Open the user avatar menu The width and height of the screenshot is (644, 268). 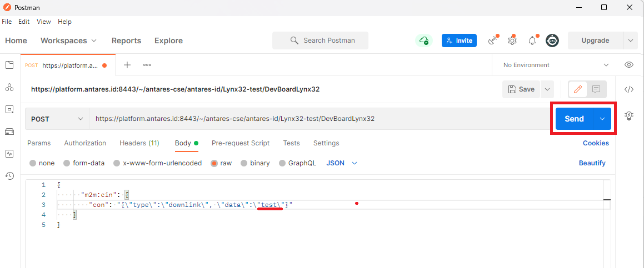click(x=552, y=41)
